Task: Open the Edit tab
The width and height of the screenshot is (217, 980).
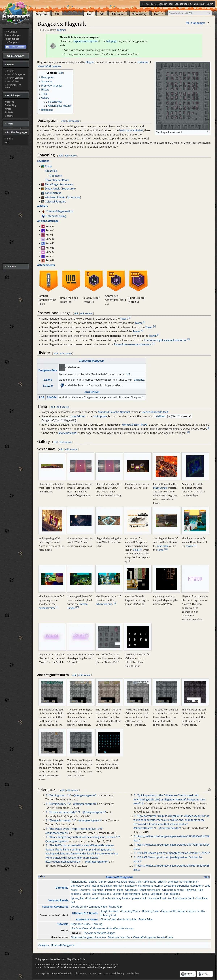Action: (x=102, y=14)
